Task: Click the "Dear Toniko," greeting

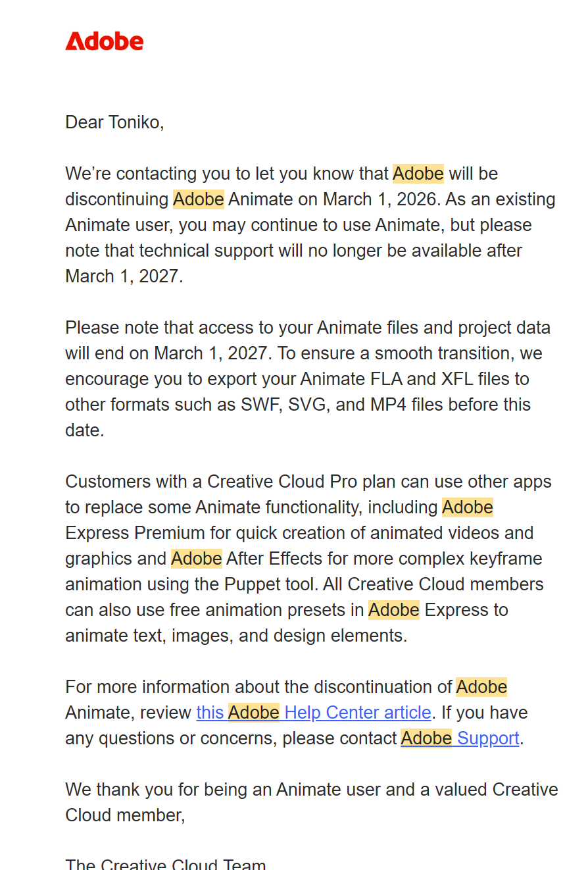Action: (x=114, y=122)
